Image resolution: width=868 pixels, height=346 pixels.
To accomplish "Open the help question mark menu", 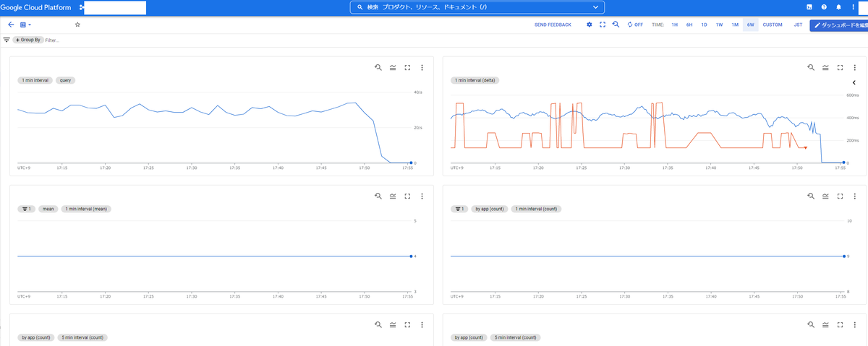I will tap(824, 7).
